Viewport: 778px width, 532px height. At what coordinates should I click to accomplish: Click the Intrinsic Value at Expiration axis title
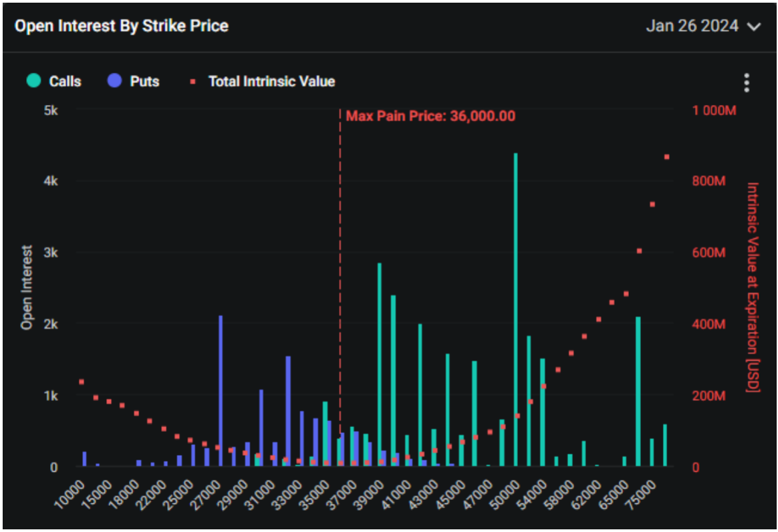[x=753, y=287]
